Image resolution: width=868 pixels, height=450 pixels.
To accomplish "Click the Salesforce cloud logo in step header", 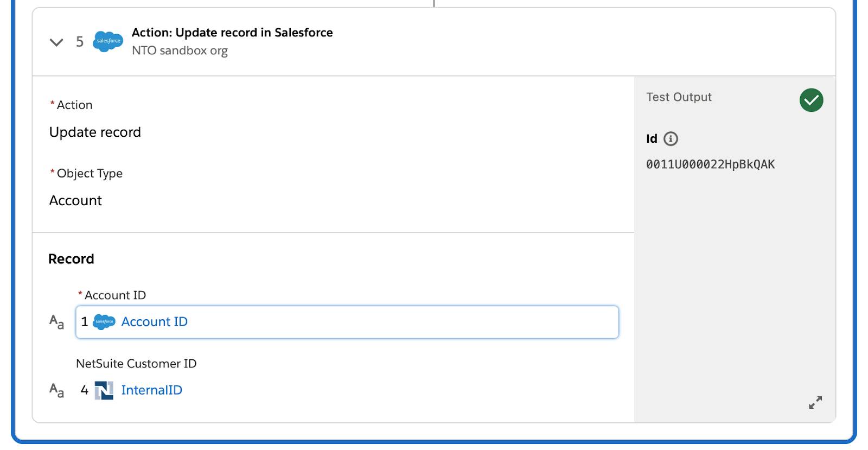I will (108, 41).
